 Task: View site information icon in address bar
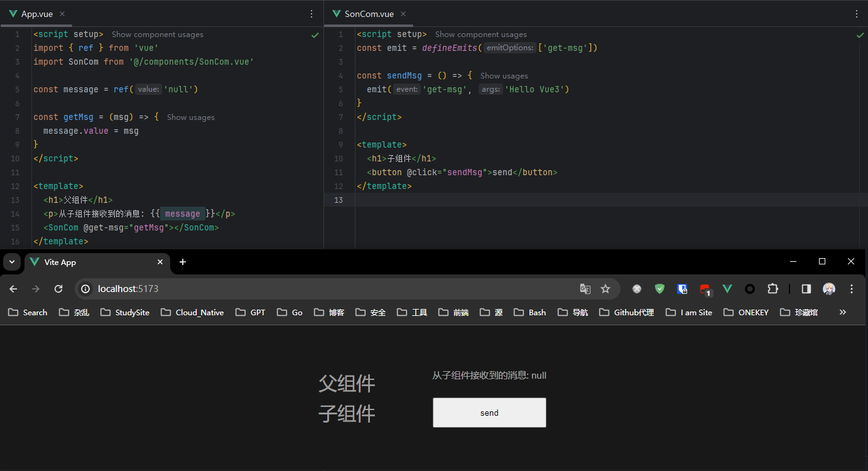coord(87,289)
